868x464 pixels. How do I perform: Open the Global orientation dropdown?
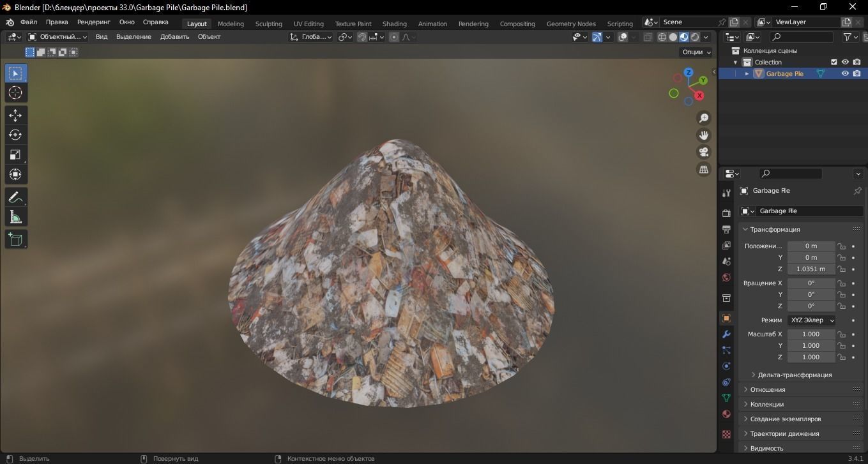coord(311,37)
